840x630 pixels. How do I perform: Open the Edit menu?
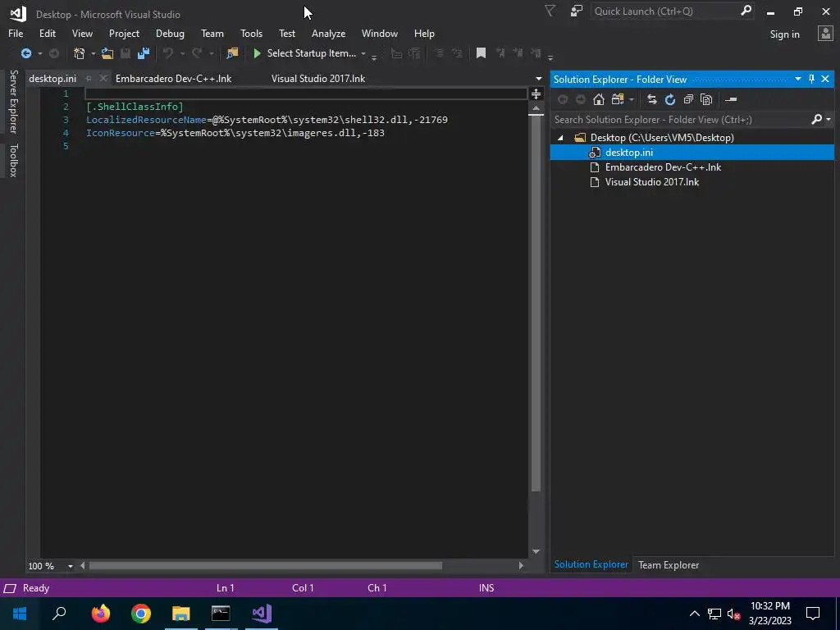[x=47, y=33]
